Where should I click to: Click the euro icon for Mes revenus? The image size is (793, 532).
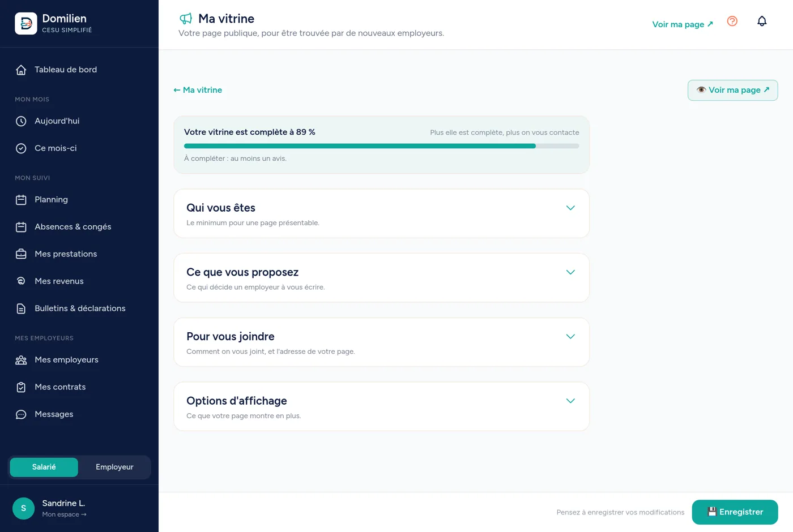(21, 281)
